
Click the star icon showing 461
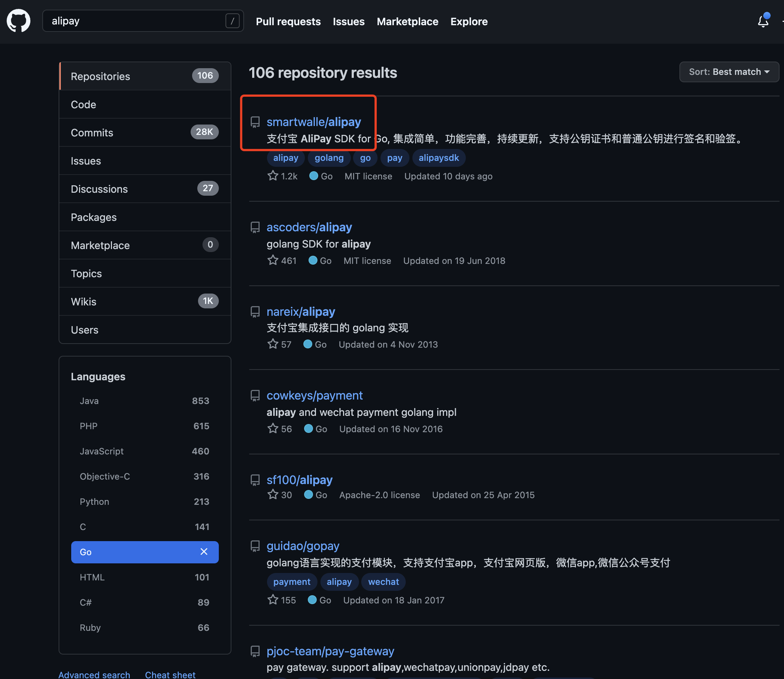273,260
